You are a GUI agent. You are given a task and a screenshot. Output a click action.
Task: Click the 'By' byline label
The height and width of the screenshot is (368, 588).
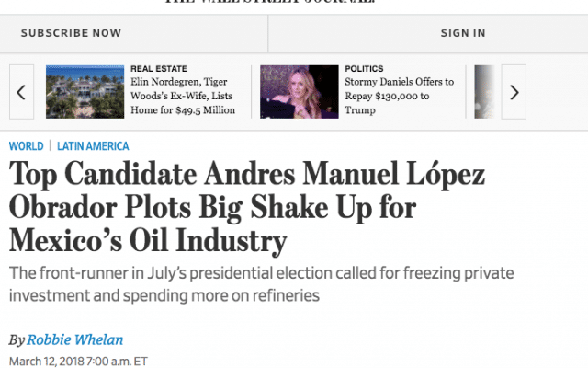pyautogui.click(x=17, y=340)
